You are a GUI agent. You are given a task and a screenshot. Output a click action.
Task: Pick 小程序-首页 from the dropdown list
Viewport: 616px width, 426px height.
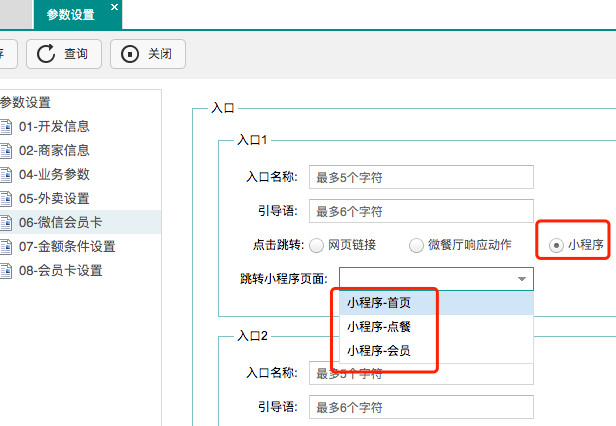tap(378, 302)
